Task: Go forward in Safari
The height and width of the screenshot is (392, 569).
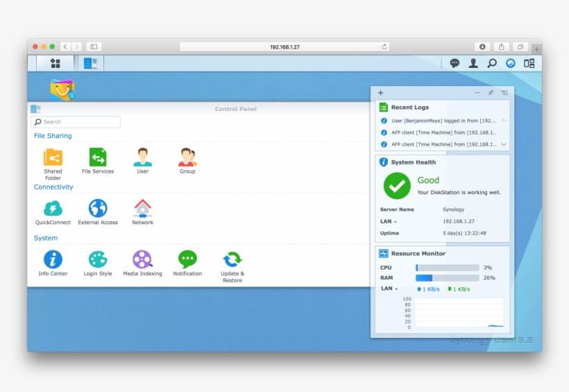Action: (x=76, y=46)
